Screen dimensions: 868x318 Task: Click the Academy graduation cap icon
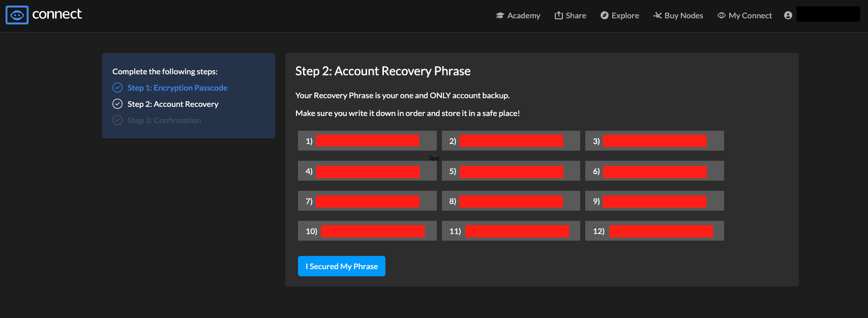coord(500,16)
